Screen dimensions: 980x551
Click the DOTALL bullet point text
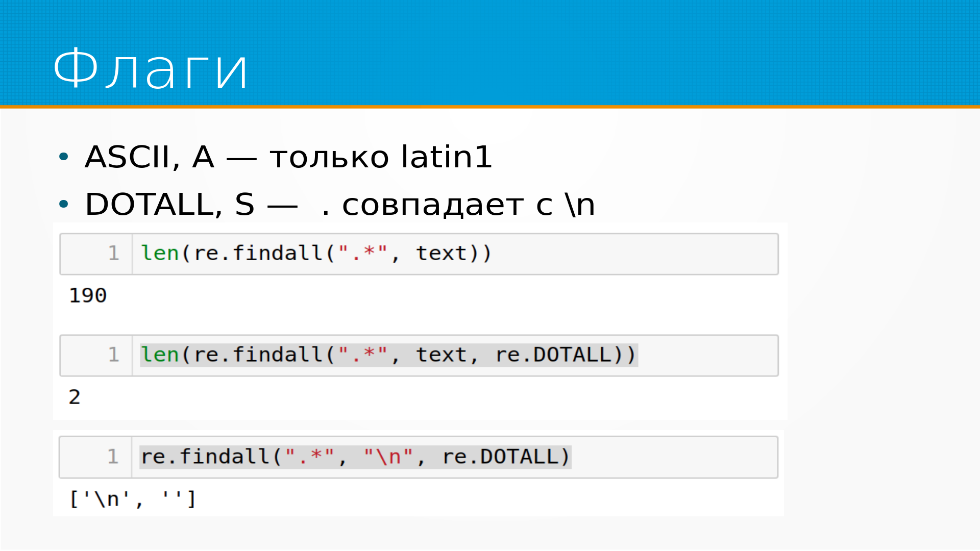click(339, 205)
